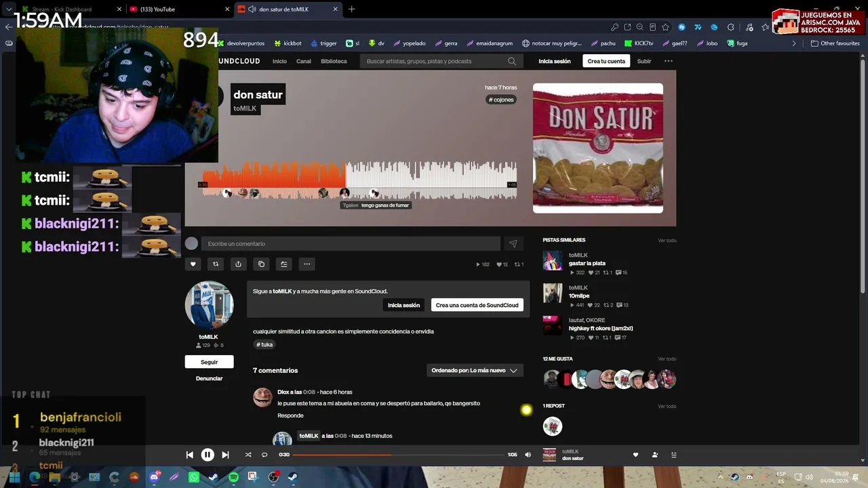The width and height of the screenshot is (868, 488).
Task: Send the comment with the paper plane icon
Action: click(x=513, y=244)
